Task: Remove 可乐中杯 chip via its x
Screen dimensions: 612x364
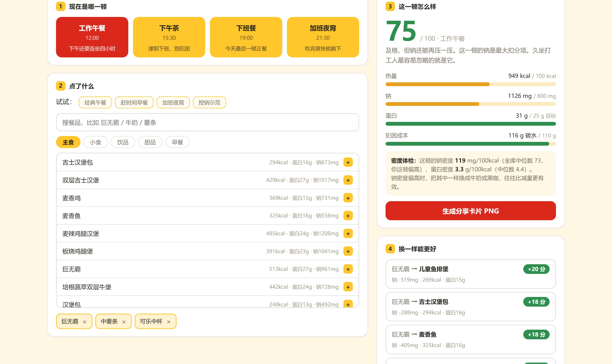Action: [169, 322]
